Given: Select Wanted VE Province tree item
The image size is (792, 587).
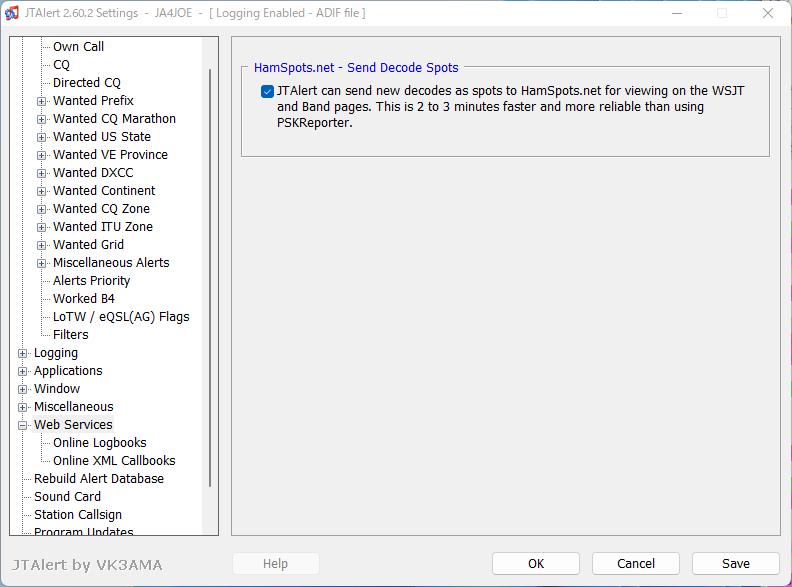Looking at the screenshot, I should pos(111,155).
